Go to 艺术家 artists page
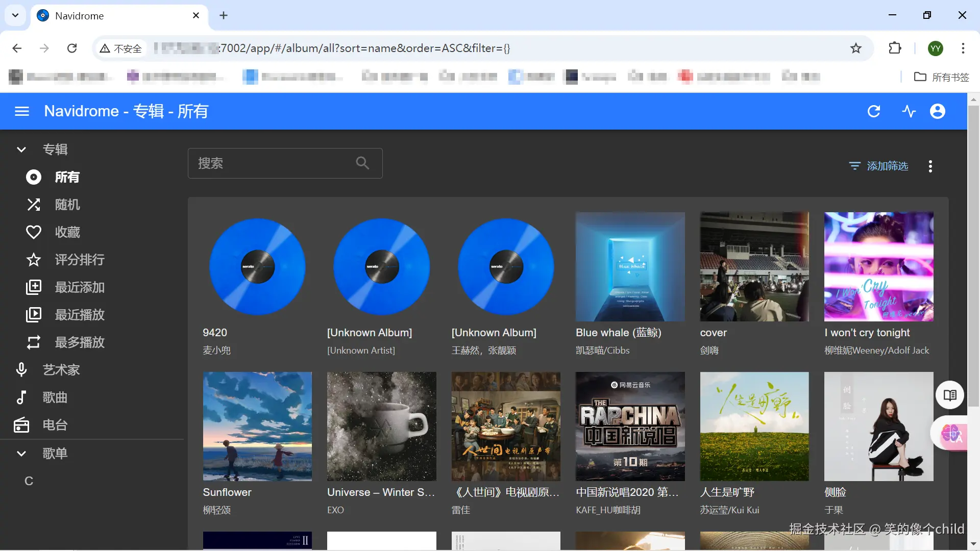Viewport: 980px width, 551px height. click(61, 370)
